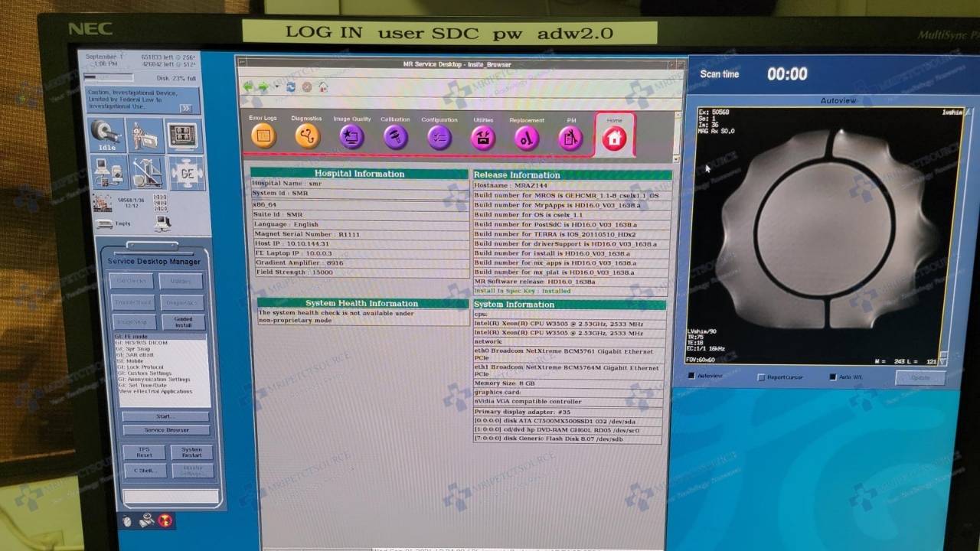The height and width of the screenshot is (551, 980).
Task: Click the System Restart button
Action: tap(191, 452)
